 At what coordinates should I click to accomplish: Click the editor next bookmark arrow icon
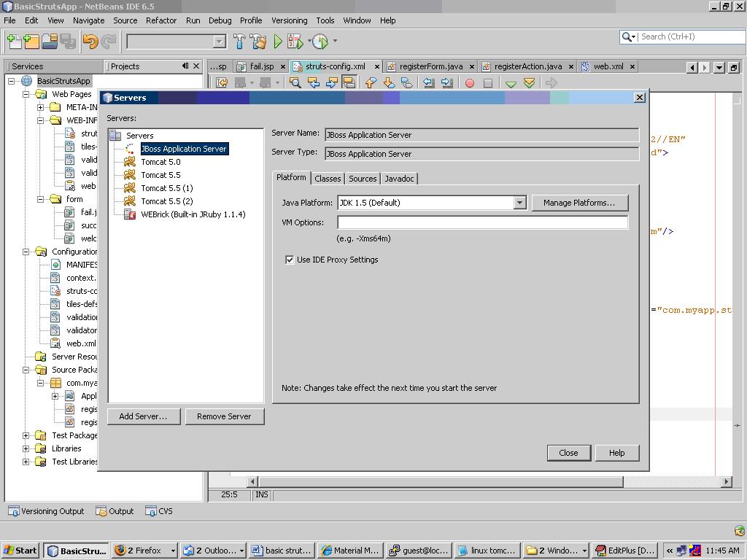point(389,83)
